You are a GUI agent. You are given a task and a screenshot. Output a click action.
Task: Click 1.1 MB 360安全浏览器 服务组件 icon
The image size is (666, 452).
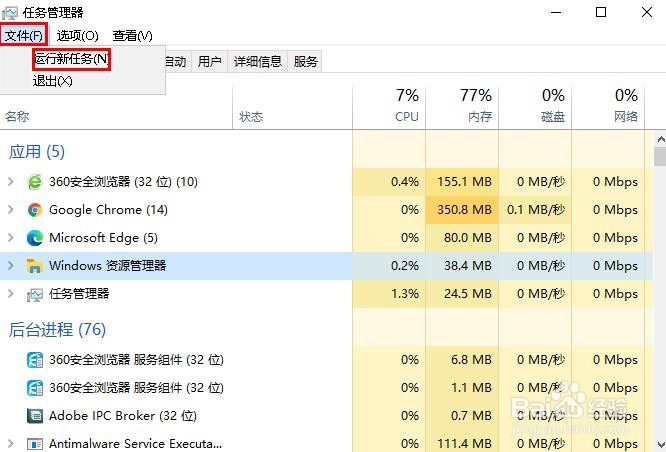(x=35, y=388)
